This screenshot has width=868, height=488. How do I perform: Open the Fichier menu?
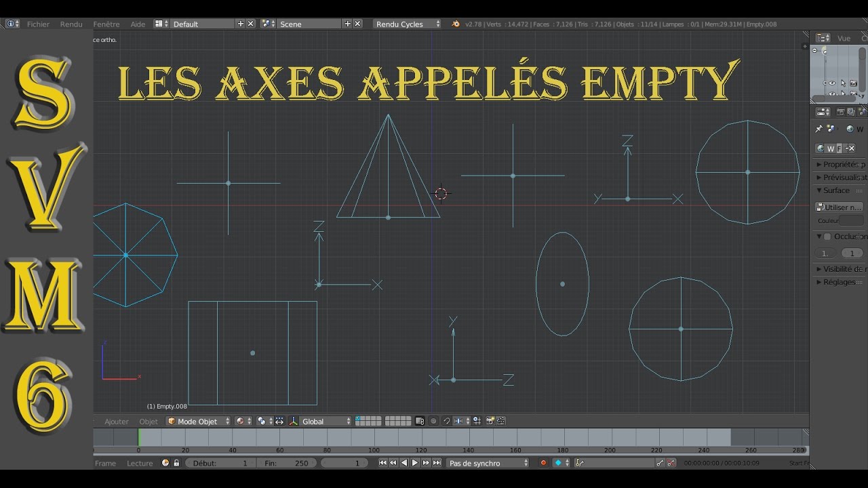(x=38, y=24)
